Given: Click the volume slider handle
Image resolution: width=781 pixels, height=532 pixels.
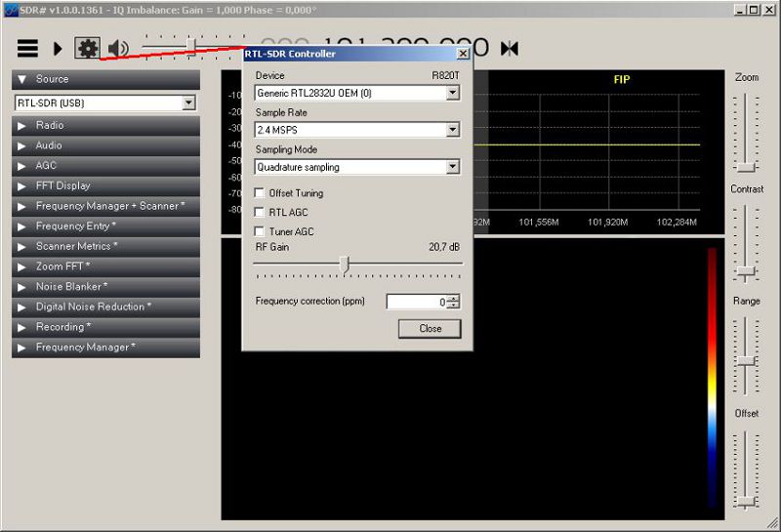Looking at the screenshot, I should tap(191, 45).
